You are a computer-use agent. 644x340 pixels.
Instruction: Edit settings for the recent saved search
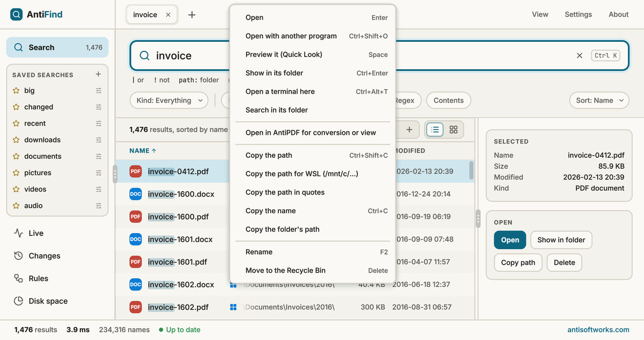point(99,124)
